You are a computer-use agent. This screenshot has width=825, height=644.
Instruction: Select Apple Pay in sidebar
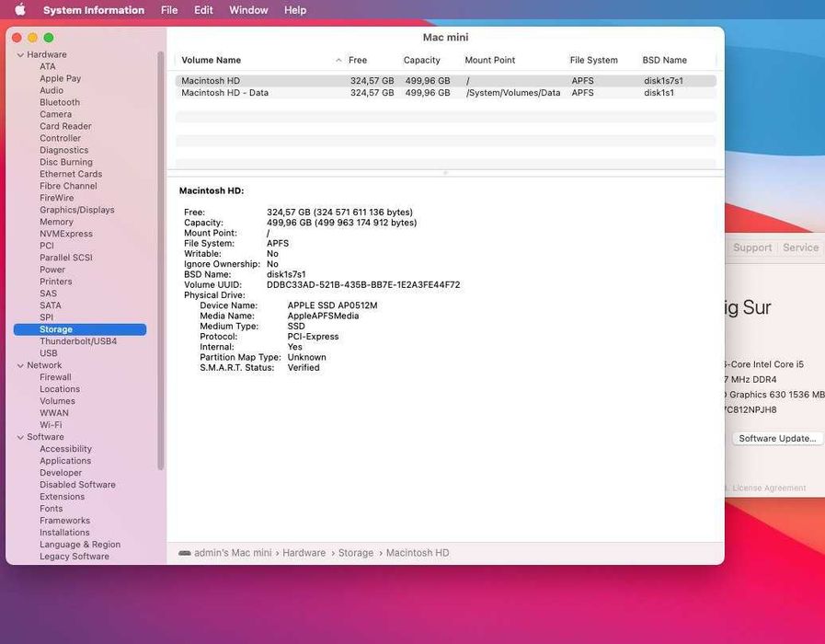[60, 78]
